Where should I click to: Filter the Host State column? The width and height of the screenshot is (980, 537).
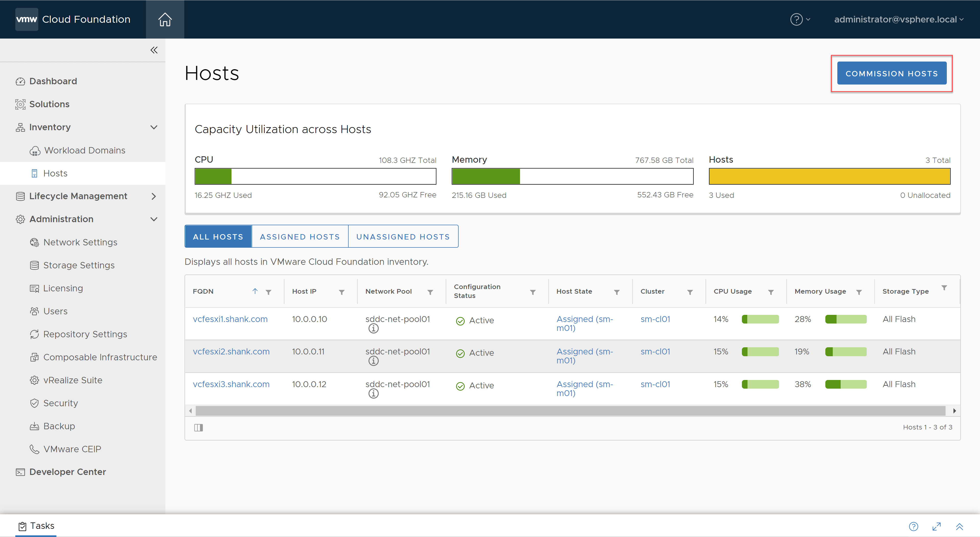click(617, 292)
